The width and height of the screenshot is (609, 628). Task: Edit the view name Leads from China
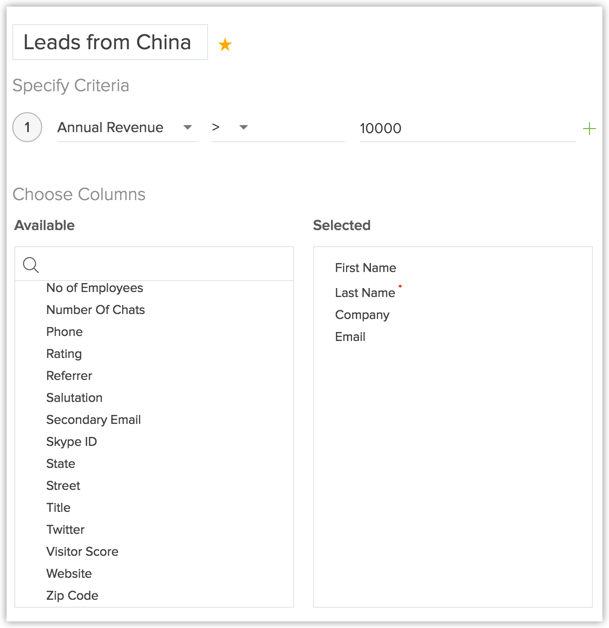tap(108, 43)
